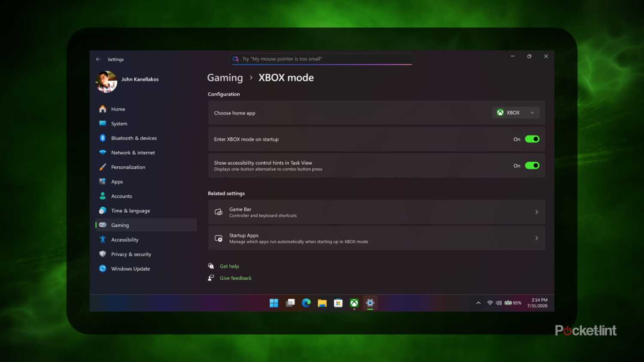This screenshot has width=644, height=362.
Task: Show hidden system tray icons
Action: (478, 303)
